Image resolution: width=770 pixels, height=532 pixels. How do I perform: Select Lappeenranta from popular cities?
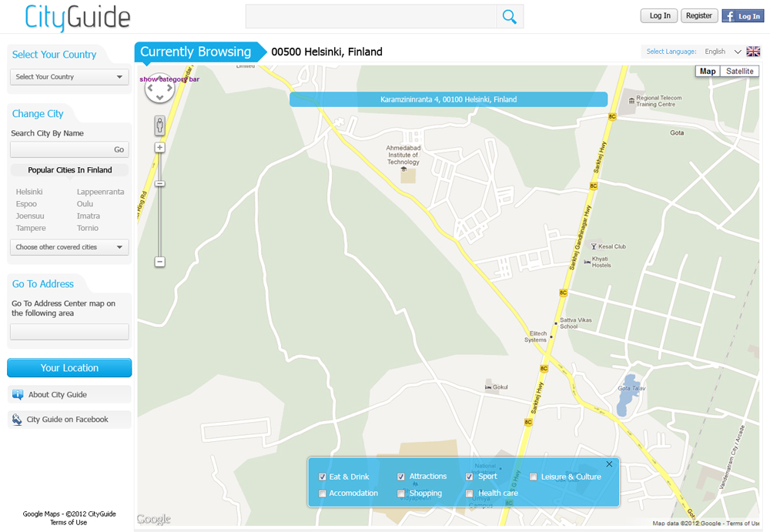click(100, 192)
